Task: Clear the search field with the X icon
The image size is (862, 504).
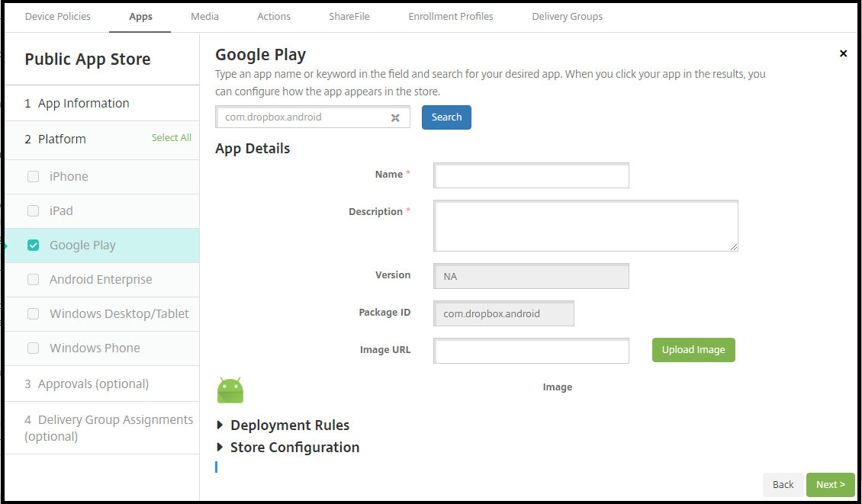Action: tap(395, 117)
